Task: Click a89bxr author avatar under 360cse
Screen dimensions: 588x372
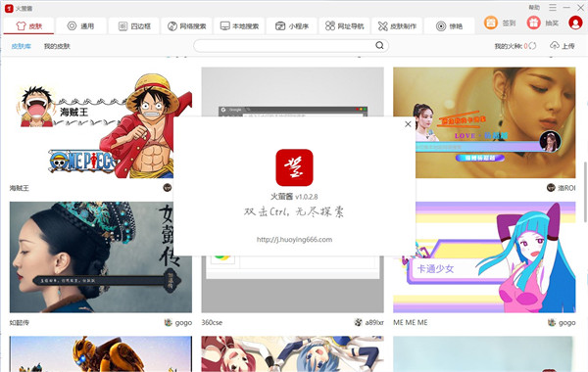Action: 358,322
